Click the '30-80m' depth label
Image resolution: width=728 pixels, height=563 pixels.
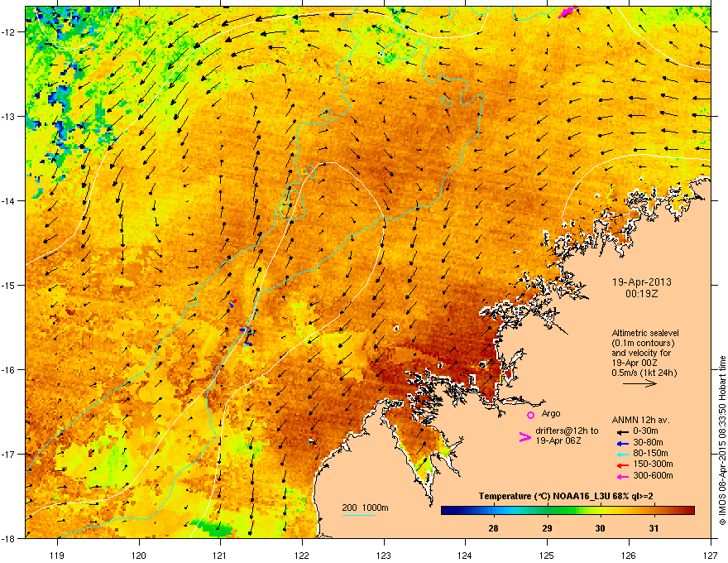[648, 443]
